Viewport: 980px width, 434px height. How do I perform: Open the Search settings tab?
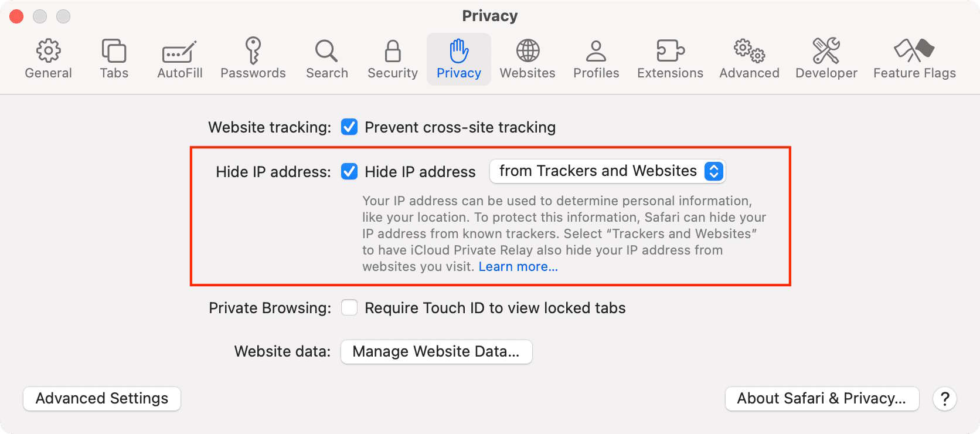pyautogui.click(x=326, y=57)
